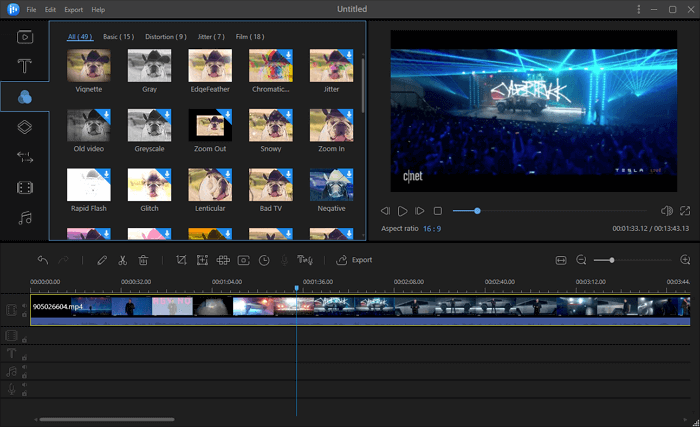
Task: Lock the voiceover microphone track
Action: pyautogui.click(x=25, y=394)
